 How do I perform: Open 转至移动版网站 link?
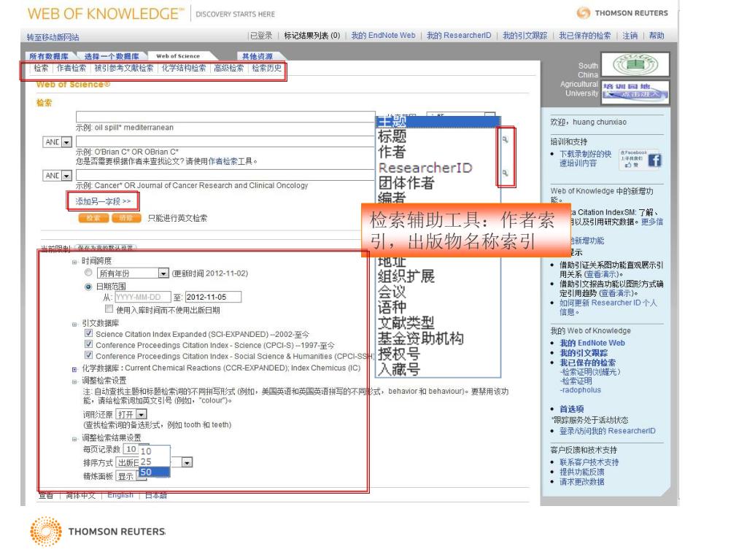tap(53, 37)
